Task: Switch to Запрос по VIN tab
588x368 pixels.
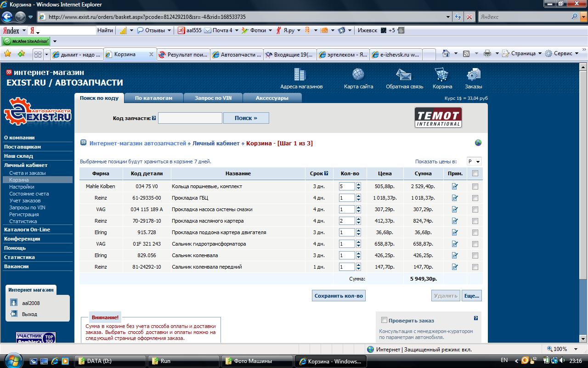Action: 213,98
